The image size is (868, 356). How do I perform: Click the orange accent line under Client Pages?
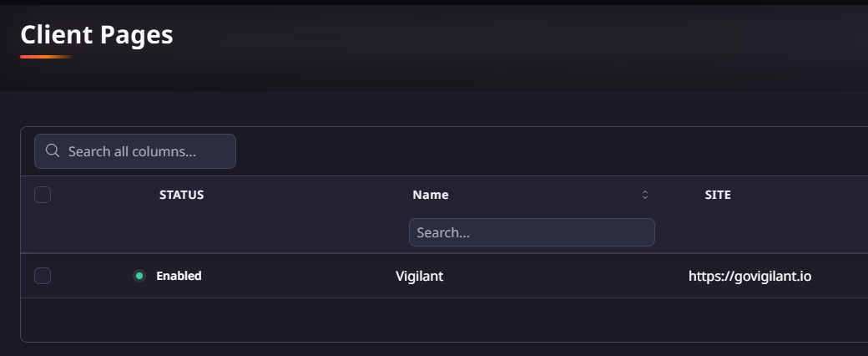coord(47,57)
